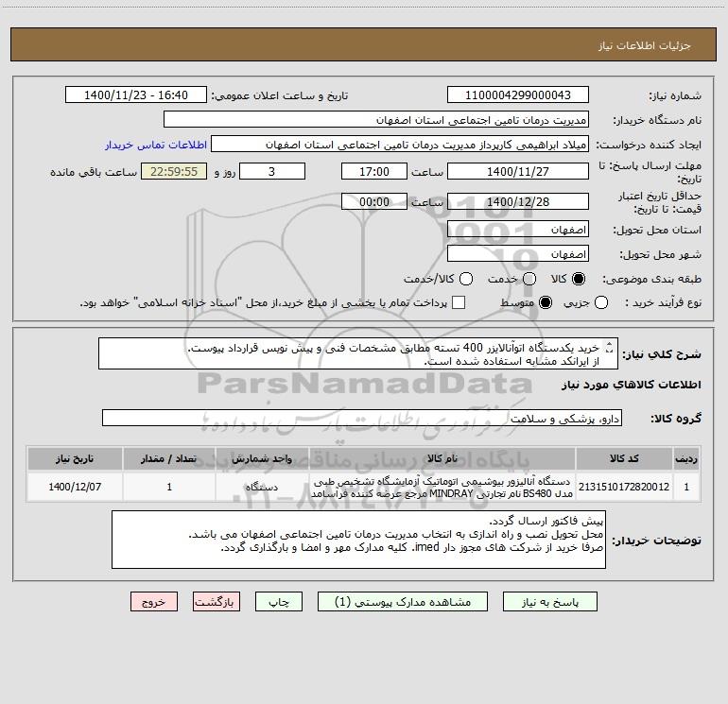Select the خدمت radio button
The image size is (728, 704).
click(529, 279)
